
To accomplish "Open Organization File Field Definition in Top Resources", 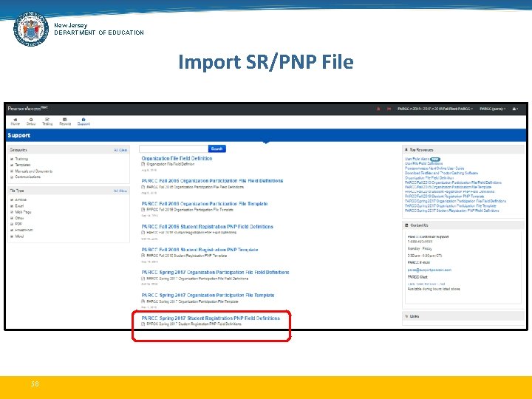I will pos(429,178).
